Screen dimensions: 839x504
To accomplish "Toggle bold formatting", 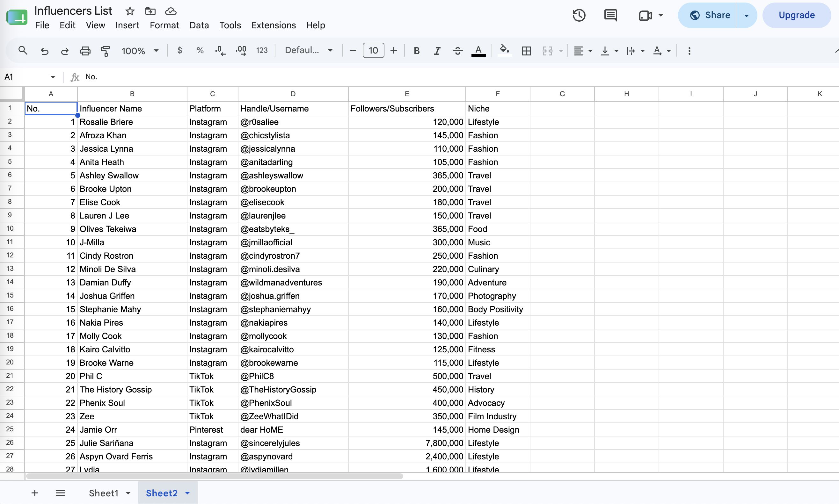I will pos(417,51).
